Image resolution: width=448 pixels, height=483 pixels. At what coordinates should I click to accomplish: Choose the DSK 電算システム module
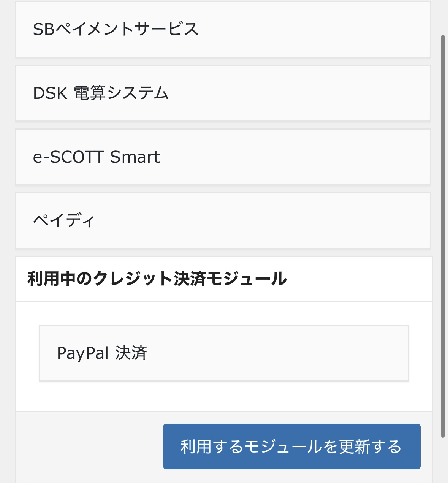tap(223, 93)
